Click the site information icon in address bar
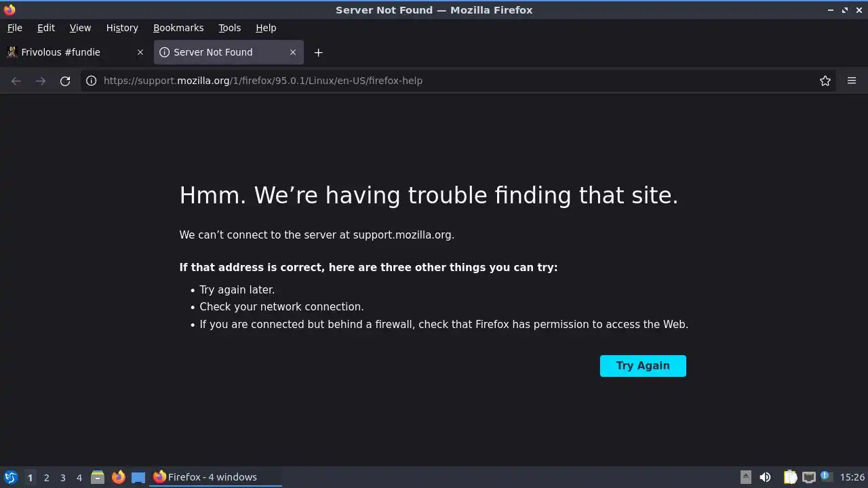Viewport: 868px width, 488px height. click(92, 81)
